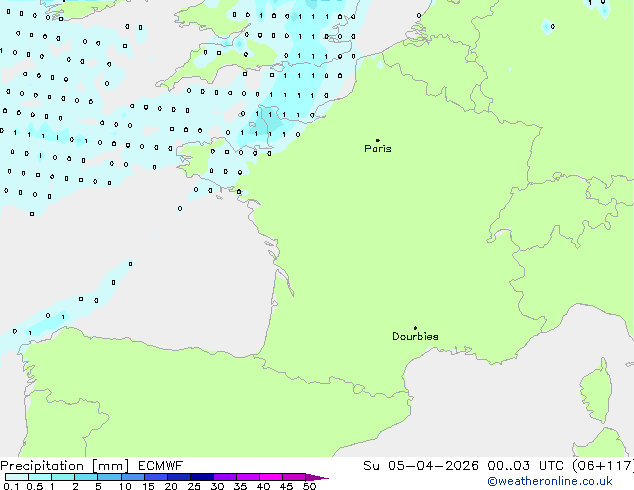Click the legend value '50'

(x=309, y=486)
